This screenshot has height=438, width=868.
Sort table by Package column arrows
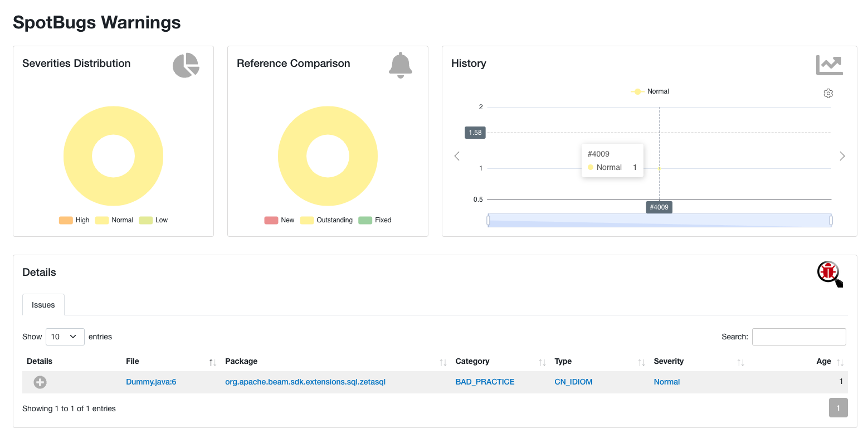443,362
